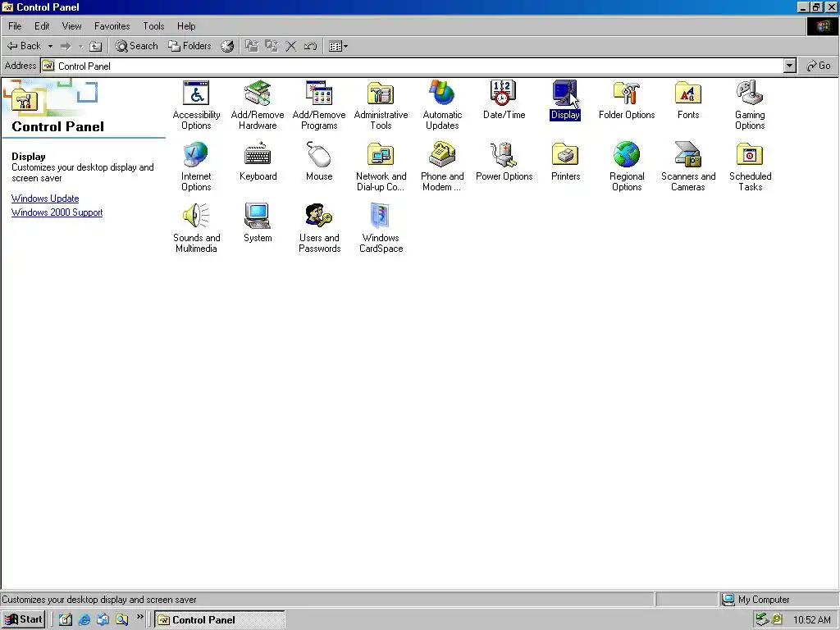Expand the Quick Launch overflow chevron
Image resolution: width=840 pixels, height=630 pixels.
click(139, 617)
